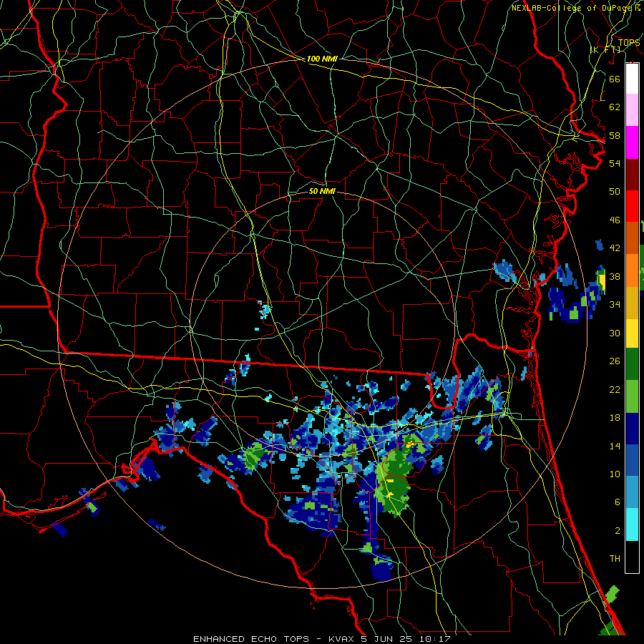Click the TOPS legend title
644x644 pixels.
pos(629,42)
